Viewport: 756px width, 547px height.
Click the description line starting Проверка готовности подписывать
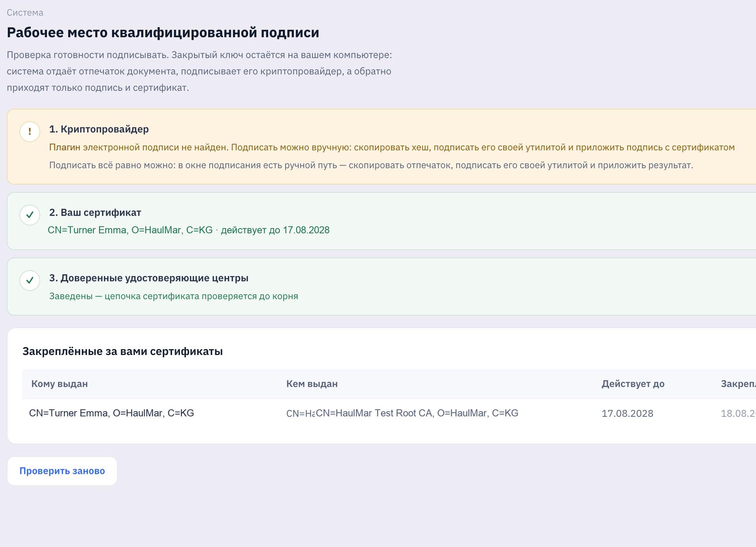pos(199,55)
